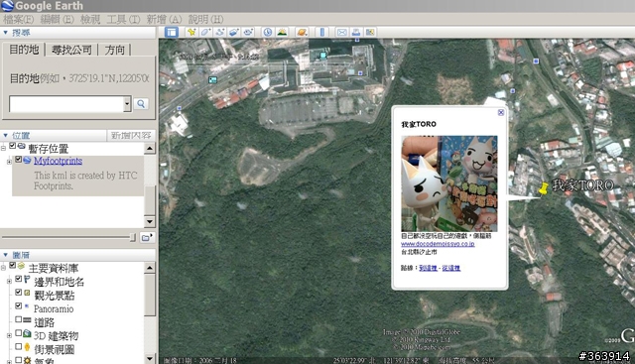Click the yellow pushpin next to 我家TORO label

click(x=544, y=188)
